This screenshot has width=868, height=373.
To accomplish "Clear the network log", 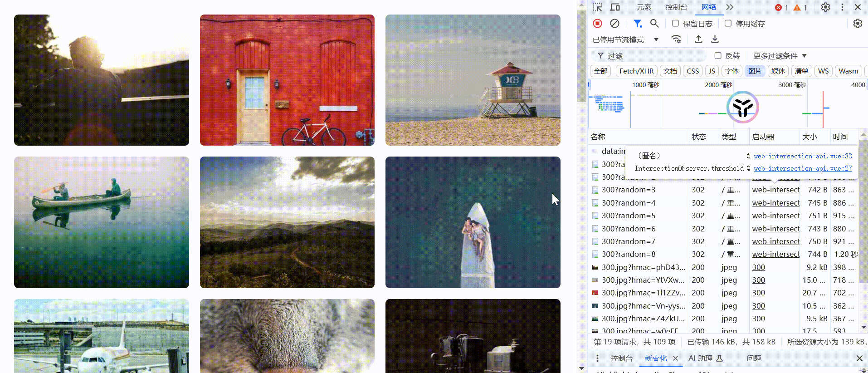I will (x=614, y=24).
